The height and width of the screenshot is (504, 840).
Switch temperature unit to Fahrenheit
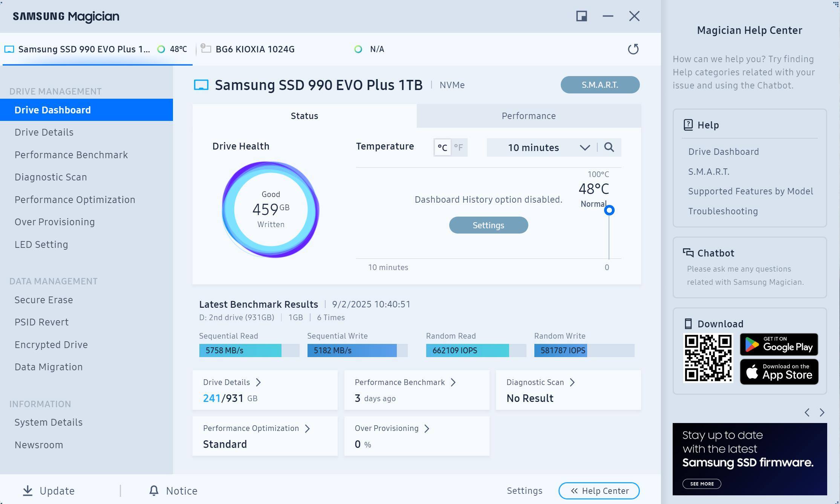(x=458, y=147)
